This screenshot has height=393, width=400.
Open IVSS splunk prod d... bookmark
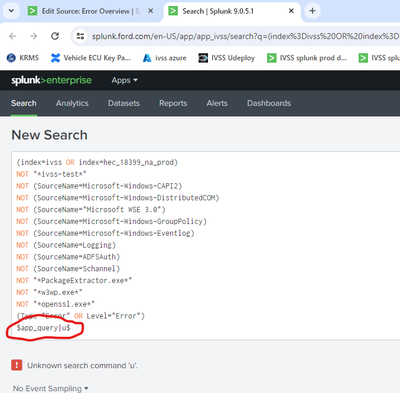[307, 58]
